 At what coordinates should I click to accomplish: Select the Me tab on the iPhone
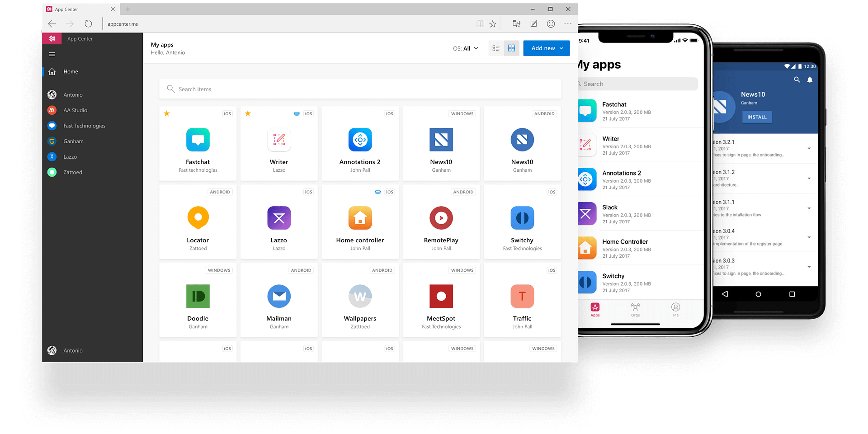(675, 310)
